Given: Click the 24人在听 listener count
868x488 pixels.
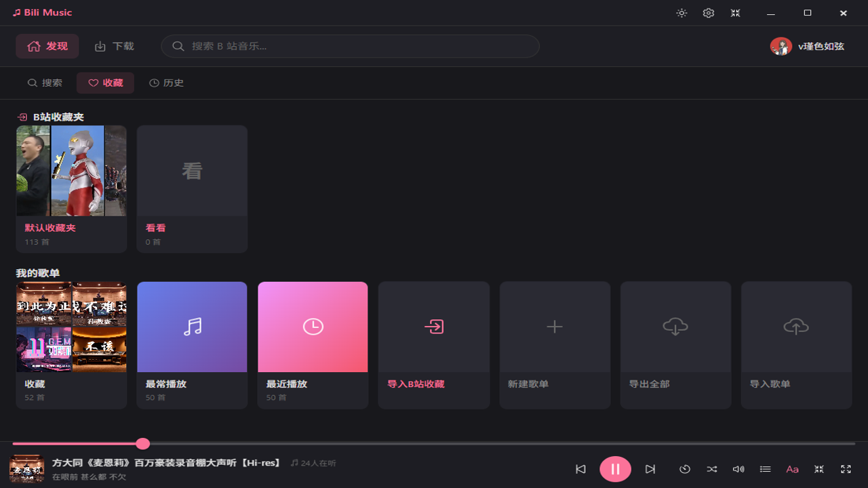Looking at the screenshot, I should point(313,463).
